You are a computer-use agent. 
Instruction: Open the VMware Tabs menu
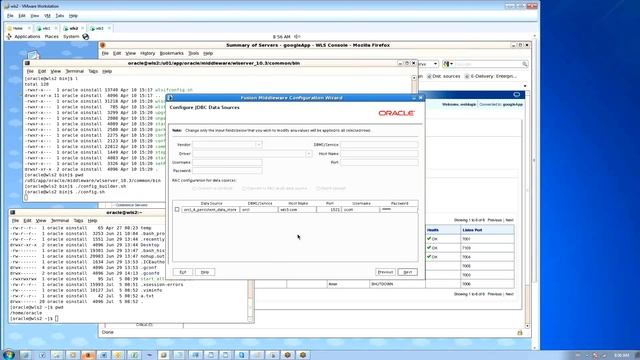point(60,16)
